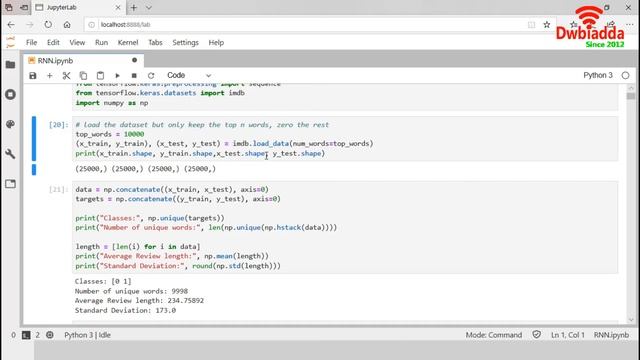
Task: Add page to favorites star icon
Action: (x=547, y=24)
